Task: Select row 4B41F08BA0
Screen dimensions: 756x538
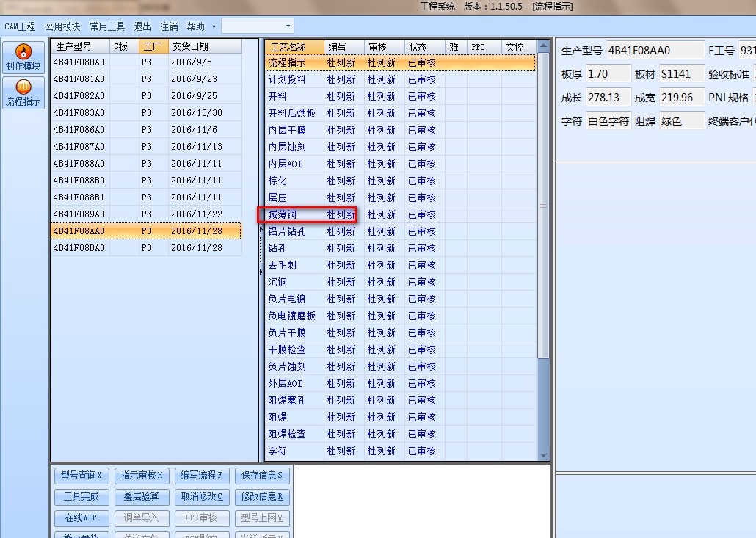Action: (146, 248)
